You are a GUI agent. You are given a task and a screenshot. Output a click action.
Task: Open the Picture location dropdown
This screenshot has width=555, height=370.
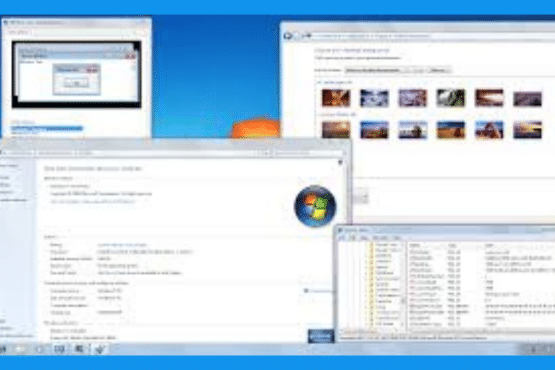[376, 70]
